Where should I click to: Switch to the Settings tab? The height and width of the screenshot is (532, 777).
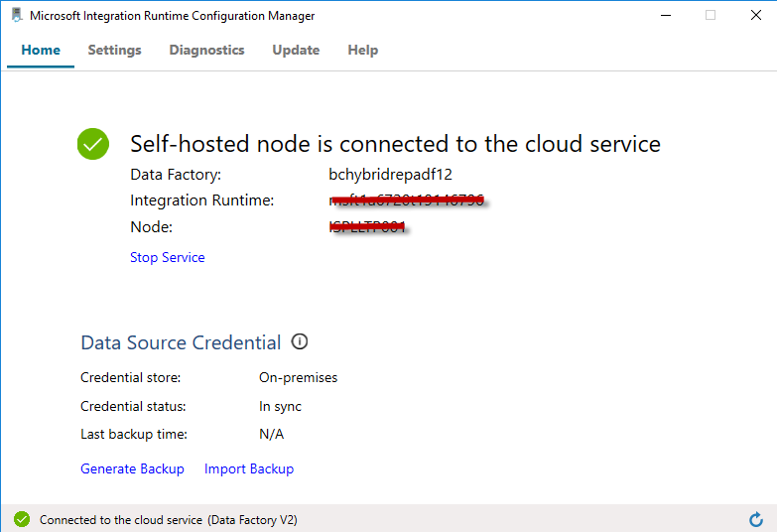[114, 50]
